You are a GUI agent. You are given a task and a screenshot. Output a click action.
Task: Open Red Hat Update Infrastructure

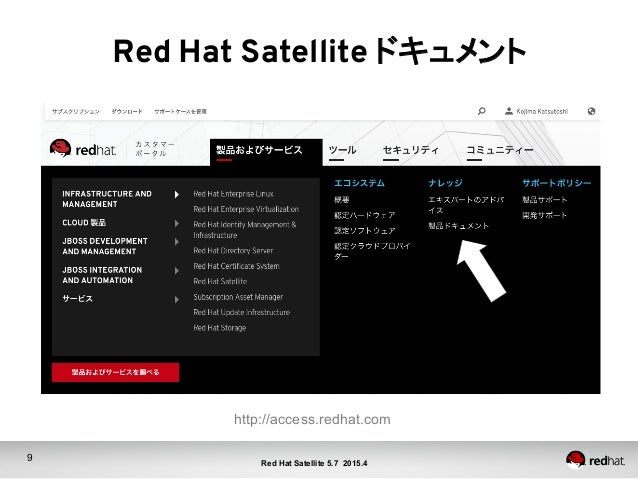[242, 313]
